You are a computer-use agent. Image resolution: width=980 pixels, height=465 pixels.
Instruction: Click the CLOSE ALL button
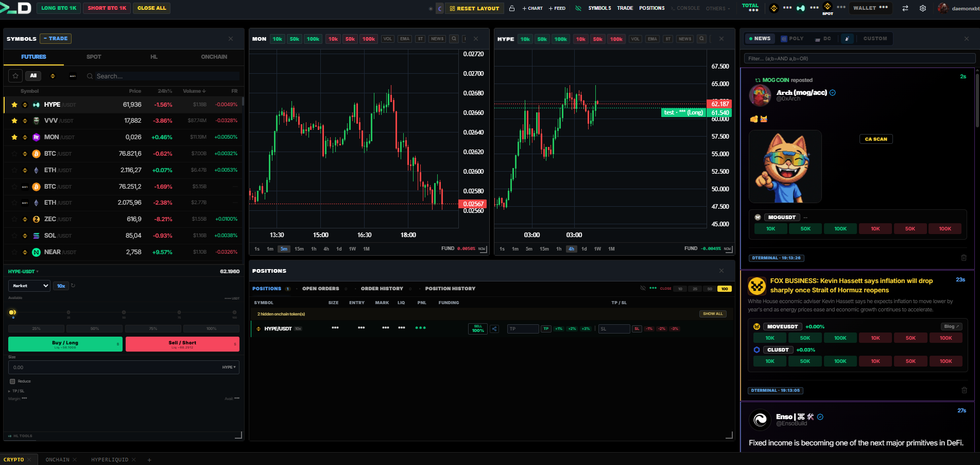coord(152,8)
